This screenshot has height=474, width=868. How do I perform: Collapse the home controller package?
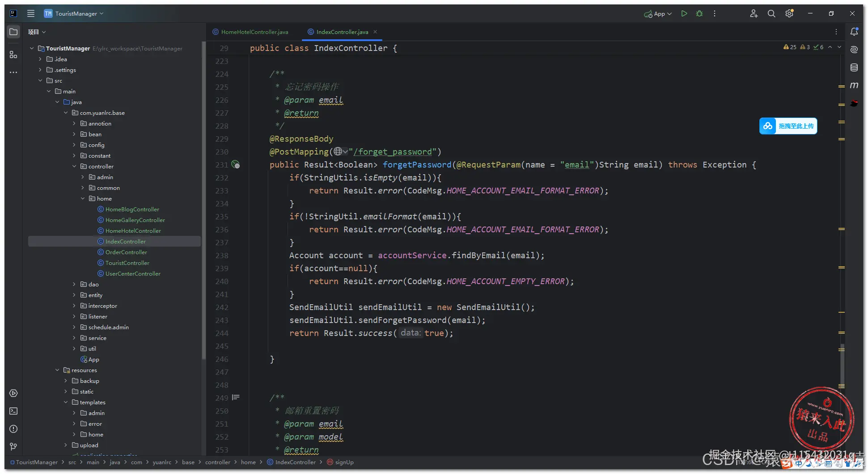tap(83, 198)
